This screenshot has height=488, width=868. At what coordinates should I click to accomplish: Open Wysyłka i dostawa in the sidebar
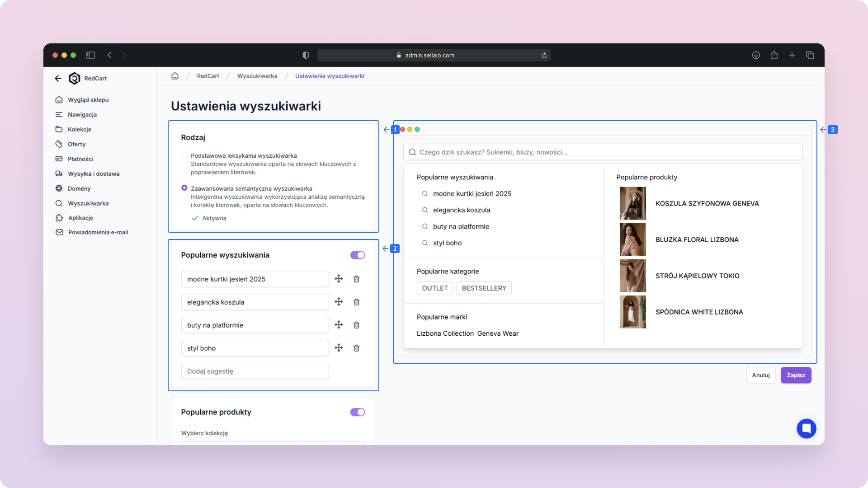94,174
